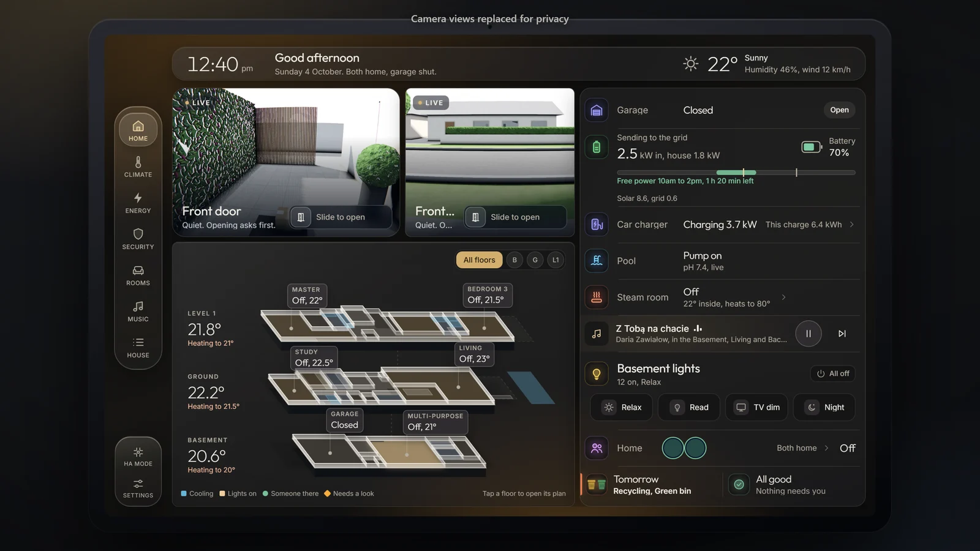Click the sunny weather icon
980x551 pixels.
pyautogui.click(x=690, y=64)
